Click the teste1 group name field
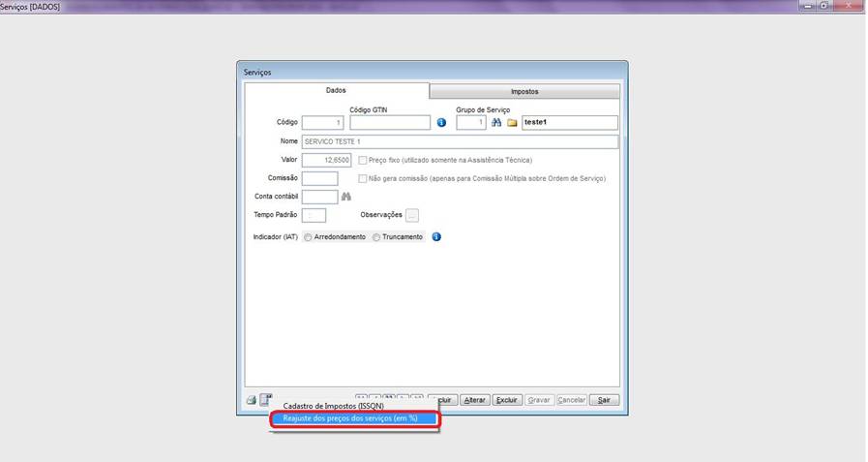 click(570, 122)
